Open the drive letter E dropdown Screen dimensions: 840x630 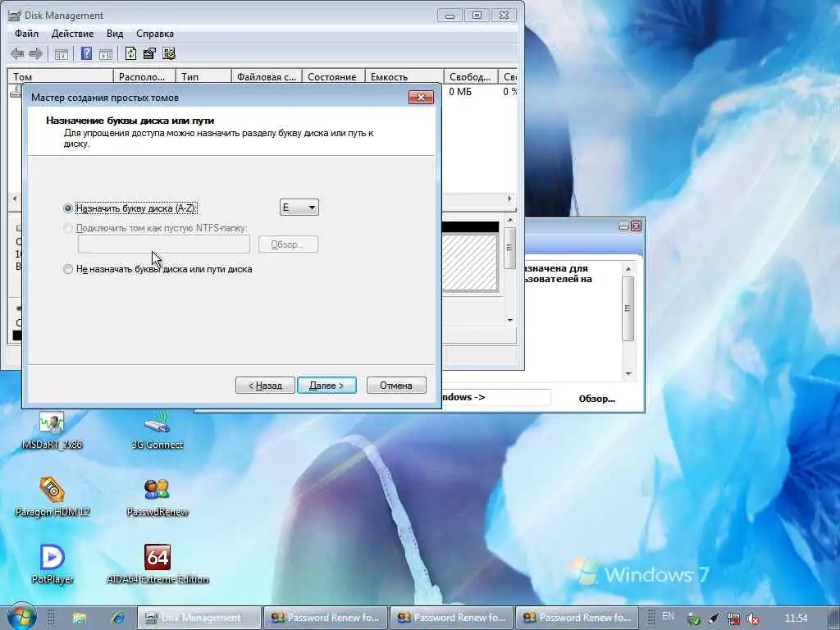(x=299, y=208)
